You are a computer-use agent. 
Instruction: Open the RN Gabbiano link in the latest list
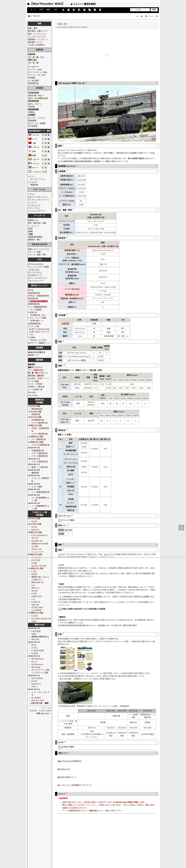pyautogui.click(x=38, y=659)
